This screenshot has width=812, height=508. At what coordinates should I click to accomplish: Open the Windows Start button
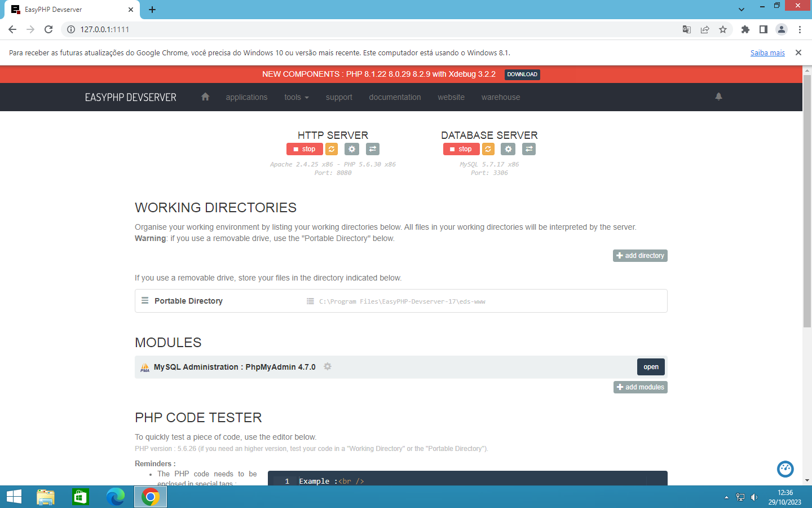point(14,497)
